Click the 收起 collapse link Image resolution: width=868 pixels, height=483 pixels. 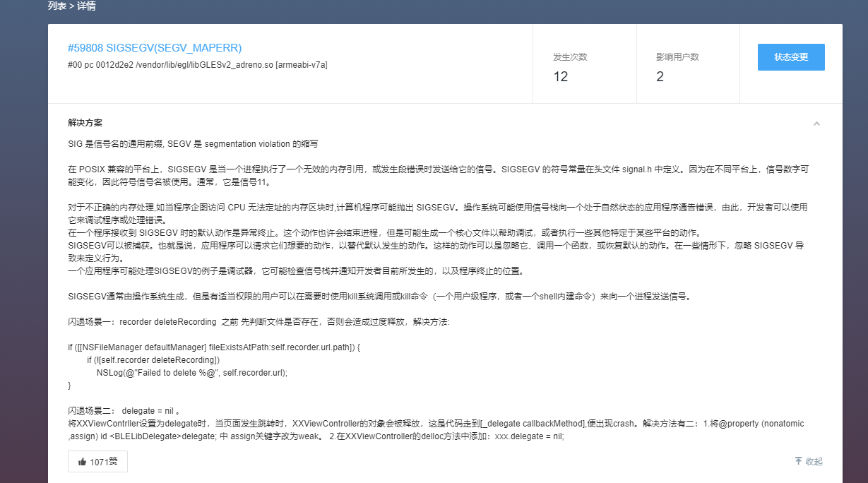(811, 460)
